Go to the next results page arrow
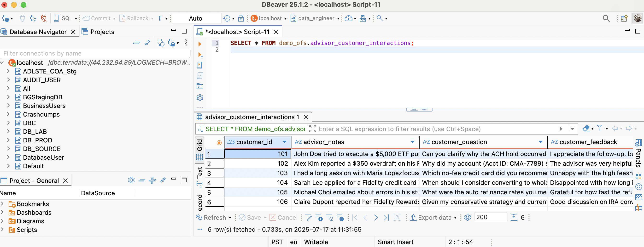This screenshot has width=644, height=247. [x=376, y=218]
